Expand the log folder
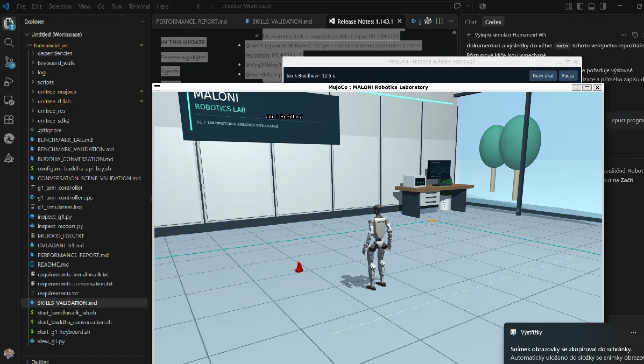 33,73
